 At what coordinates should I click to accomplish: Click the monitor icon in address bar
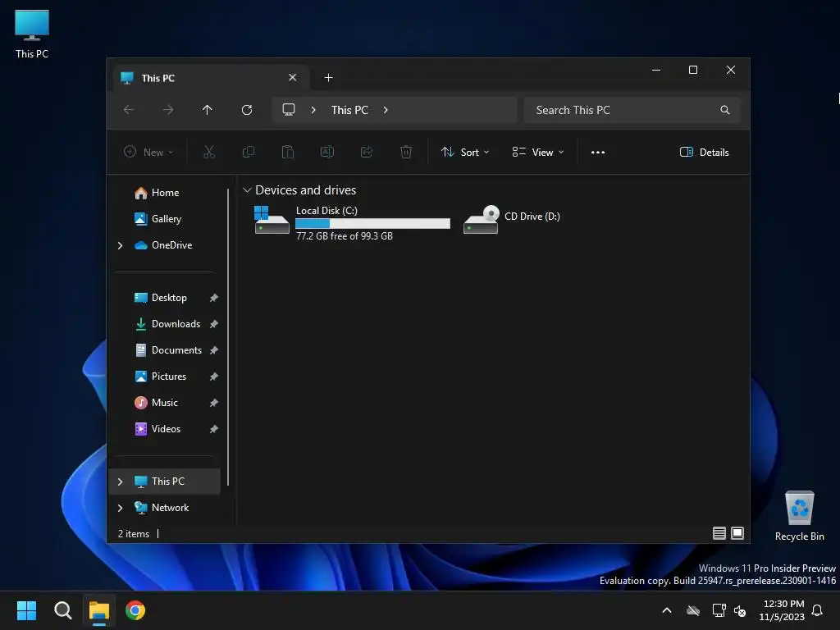click(x=289, y=110)
